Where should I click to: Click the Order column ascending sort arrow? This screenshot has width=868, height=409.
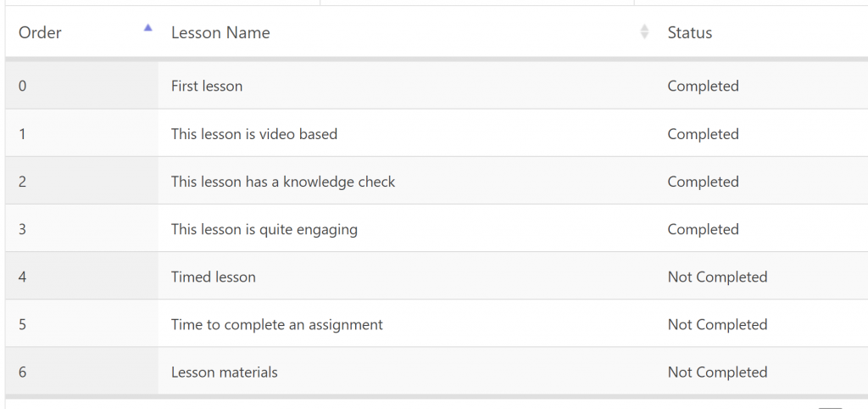pyautogui.click(x=148, y=28)
